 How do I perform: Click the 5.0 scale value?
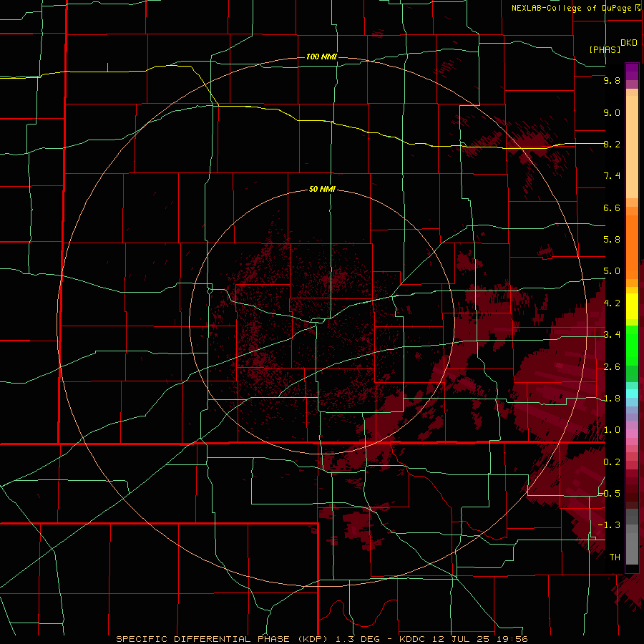click(x=612, y=271)
